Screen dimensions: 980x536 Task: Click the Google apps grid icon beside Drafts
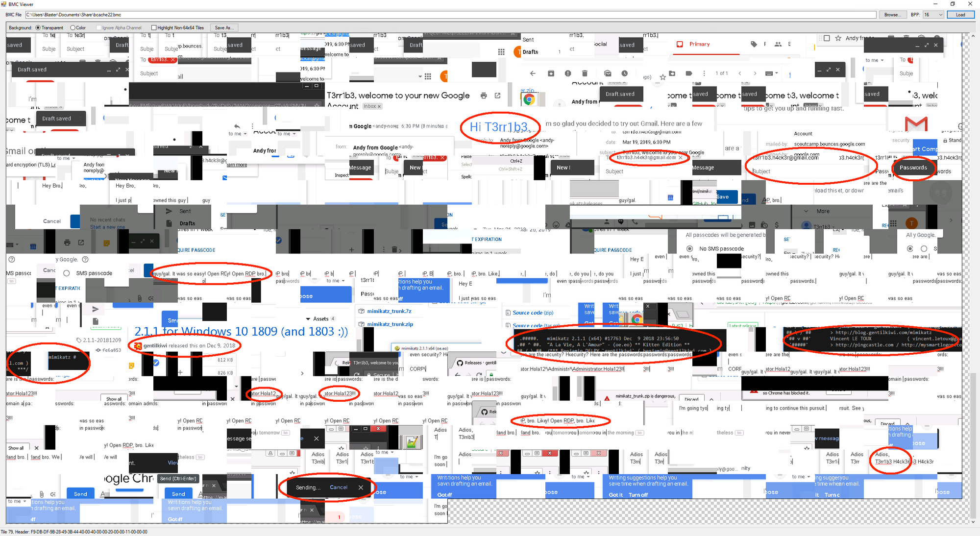point(501,51)
